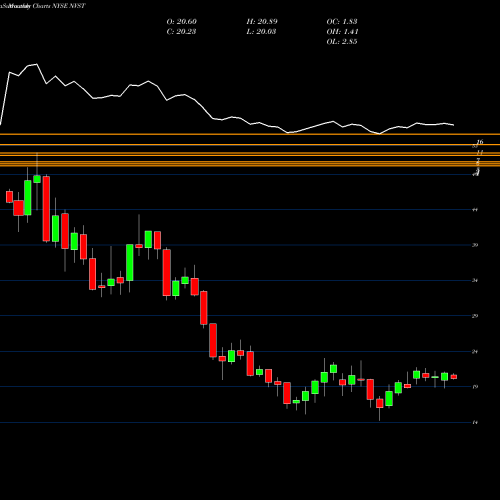The width and height of the screenshot is (500, 500).
Task: Click the 24 price axis label
Action: [475, 351]
